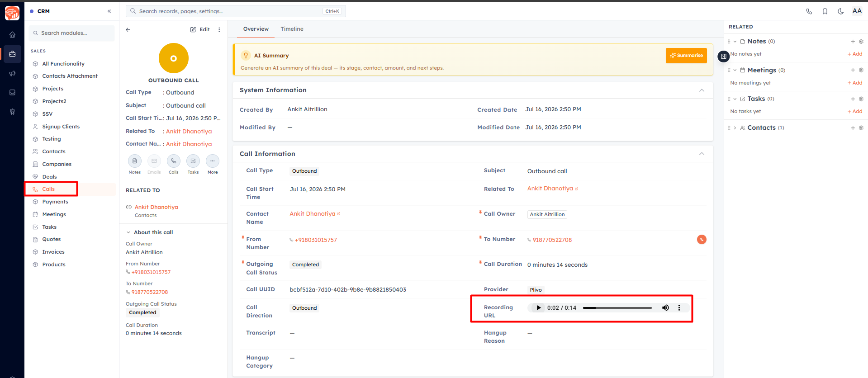868x378 pixels.
Task: Seek within the recording progress bar
Action: pos(617,308)
